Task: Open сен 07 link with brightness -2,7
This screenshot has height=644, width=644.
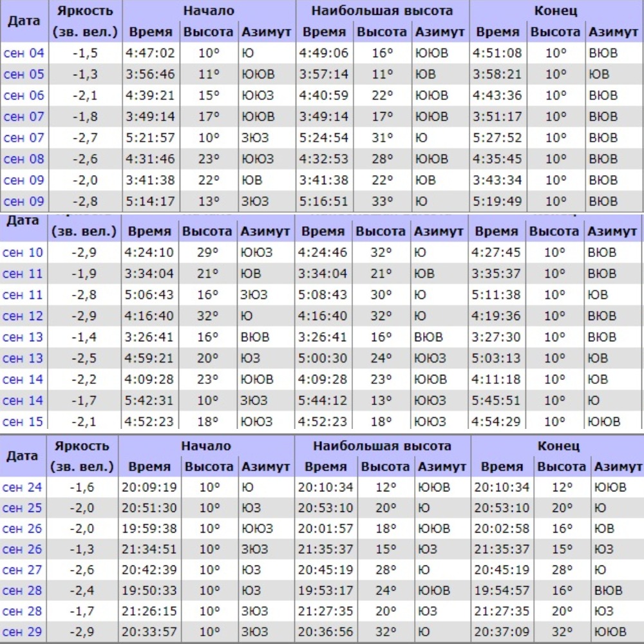Action: tap(24, 138)
